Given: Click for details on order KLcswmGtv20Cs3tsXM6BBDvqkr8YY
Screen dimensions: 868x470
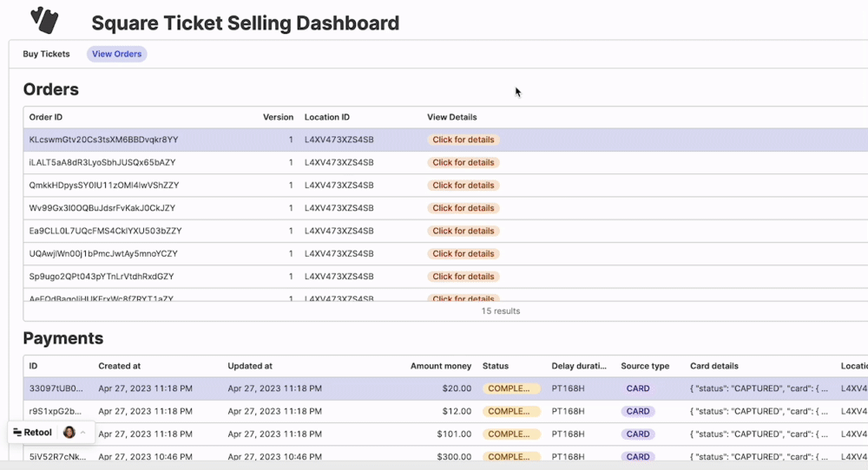Looking at the screenshot, I should coord(463,140).
